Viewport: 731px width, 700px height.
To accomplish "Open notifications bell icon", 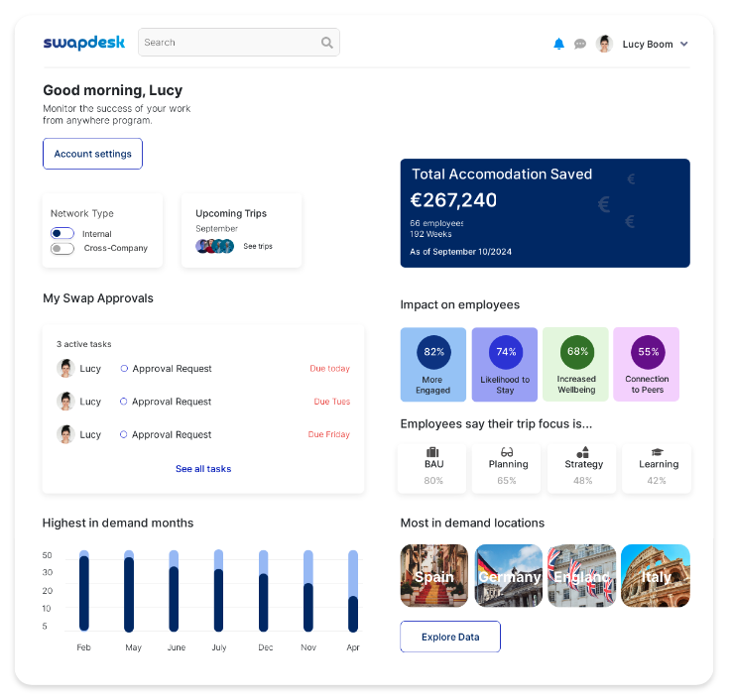I will pyautogui.click(x=558, y=44).
